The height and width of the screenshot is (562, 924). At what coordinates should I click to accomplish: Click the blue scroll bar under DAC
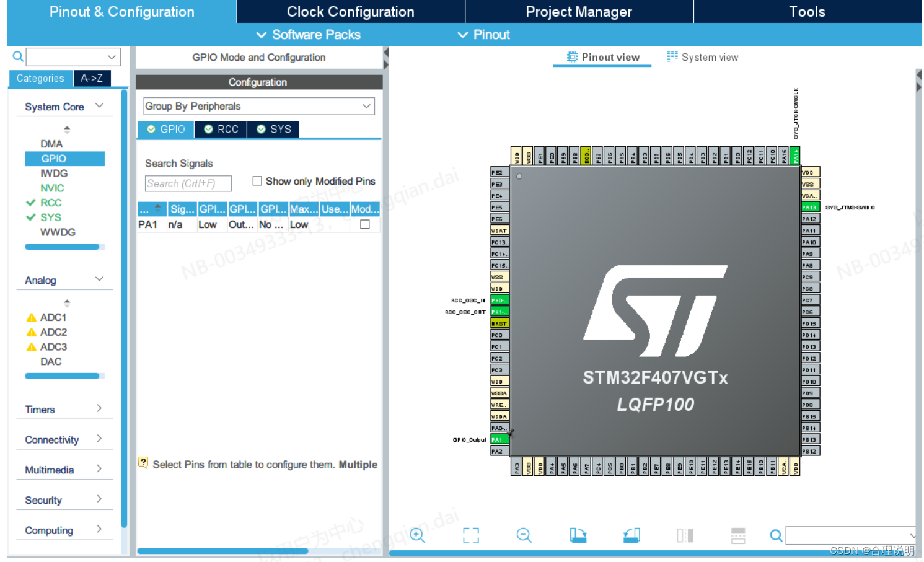coord(62,375)
